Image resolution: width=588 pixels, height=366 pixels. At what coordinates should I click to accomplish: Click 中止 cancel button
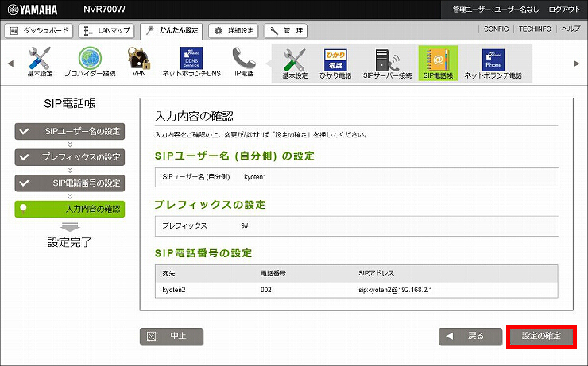[172, 337]
